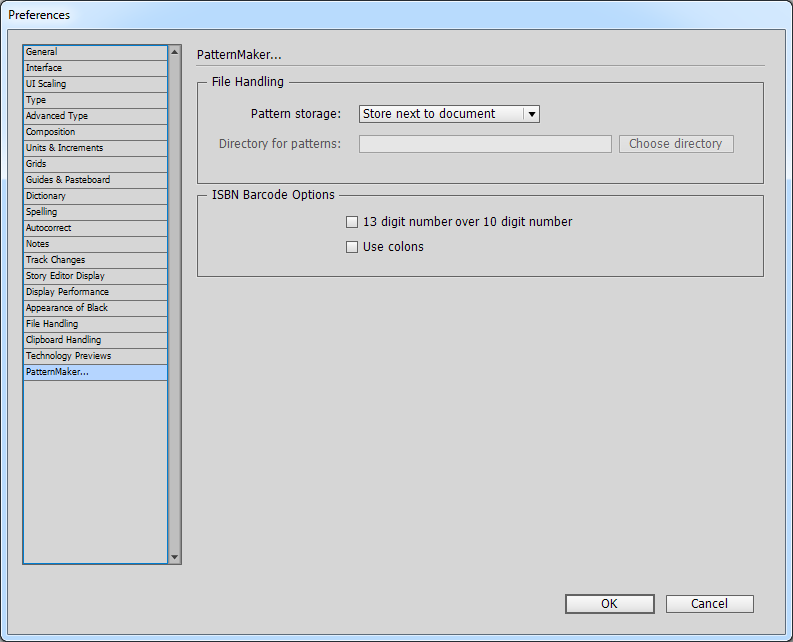
Task: Toggle the Use colons checkbox
Action: (x=352, y=247)
